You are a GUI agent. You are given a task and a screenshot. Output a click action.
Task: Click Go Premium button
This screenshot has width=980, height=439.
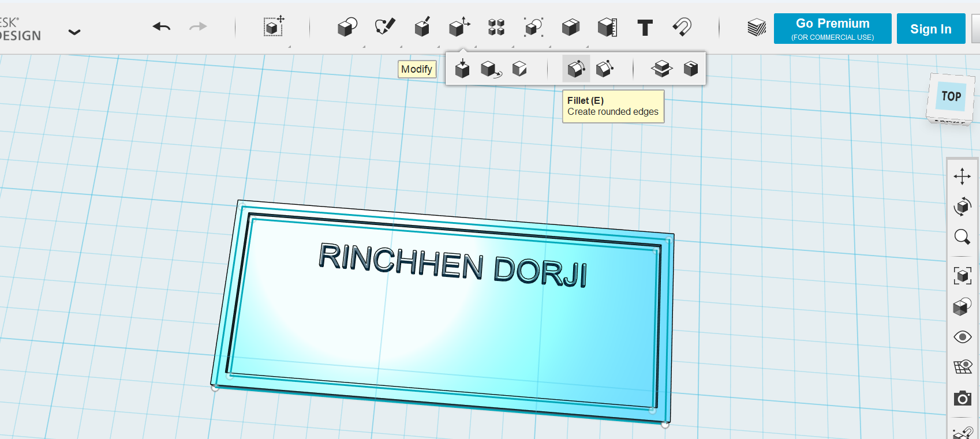[832, 29]
